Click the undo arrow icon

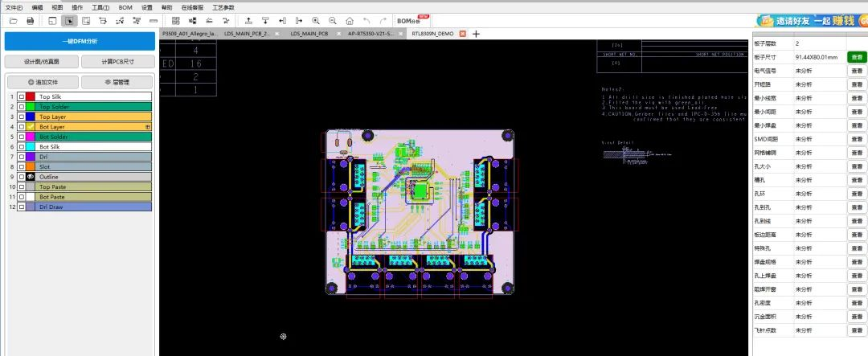(x=366, y=21)
